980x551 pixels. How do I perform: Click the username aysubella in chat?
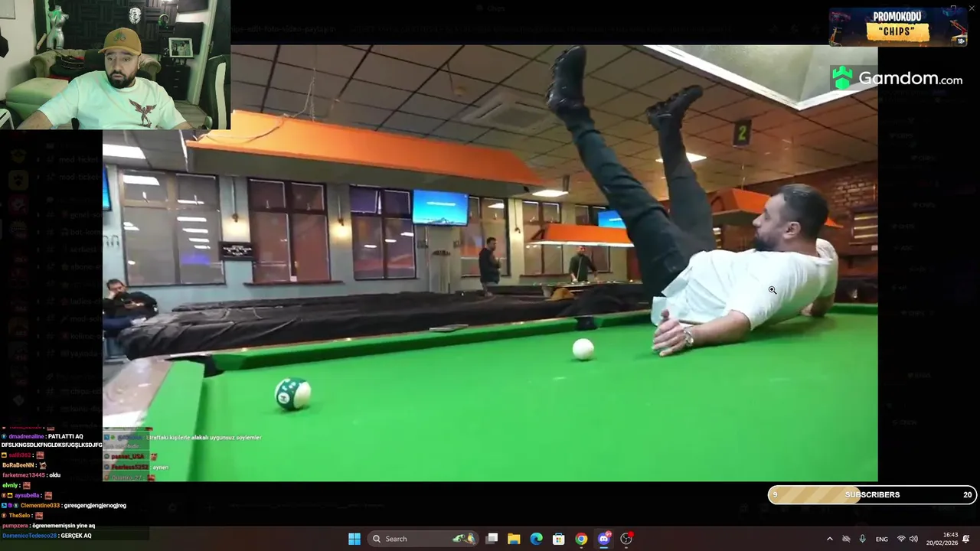[27, 495]
